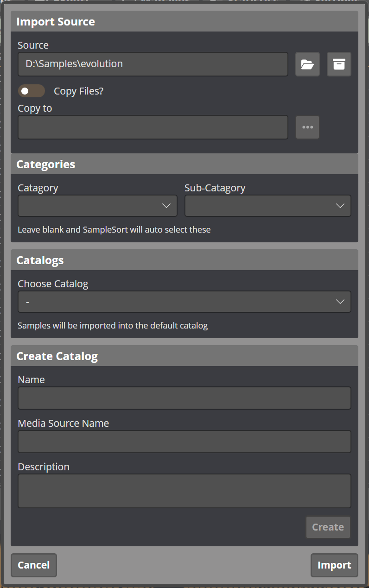Select the Media Source Name field
This screenshot has height=588, width=369.
coord(184,442)
